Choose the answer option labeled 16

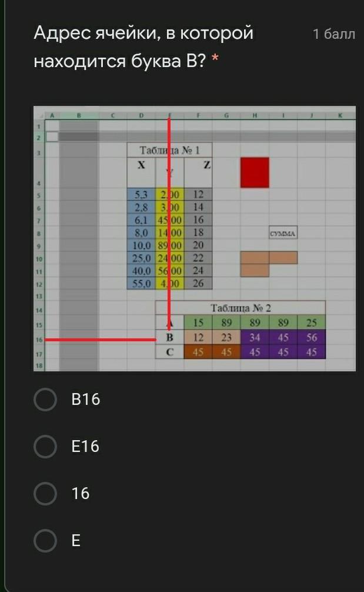click(45, 494)
